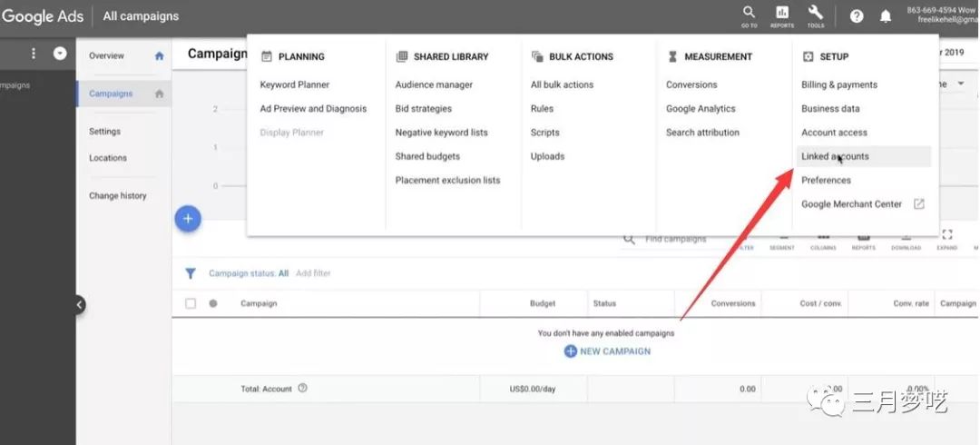
Task: Collapse the side navigation panel arrow
Action: coord(79,305)
